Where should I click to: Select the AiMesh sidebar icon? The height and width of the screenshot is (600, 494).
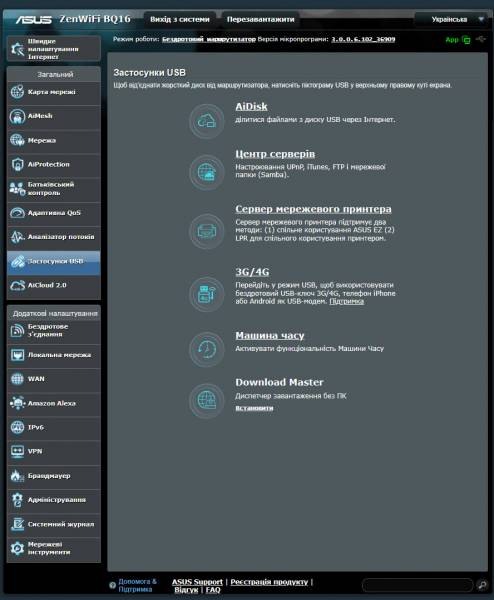pyautogui.click(x=17, y=116)
